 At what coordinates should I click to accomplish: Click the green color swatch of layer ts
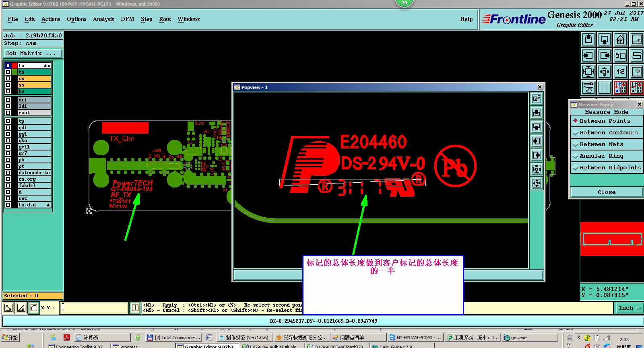[x=14, y=72]
